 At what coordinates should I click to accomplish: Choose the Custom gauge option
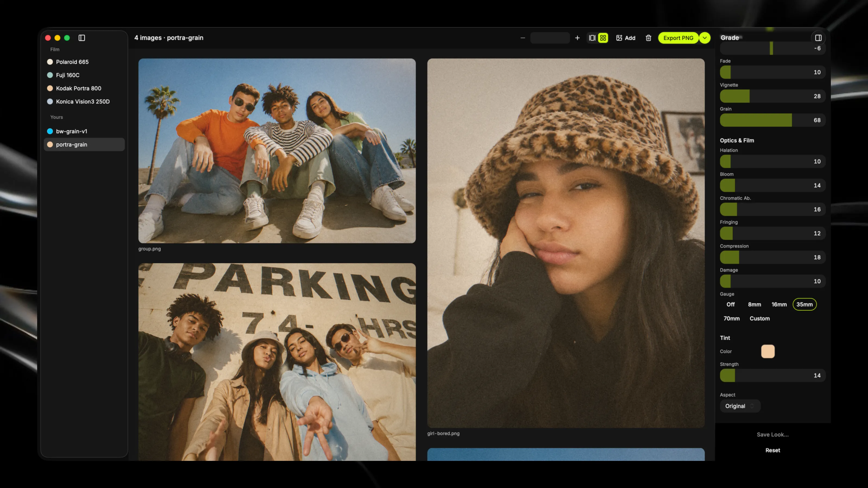coord(759,319)
